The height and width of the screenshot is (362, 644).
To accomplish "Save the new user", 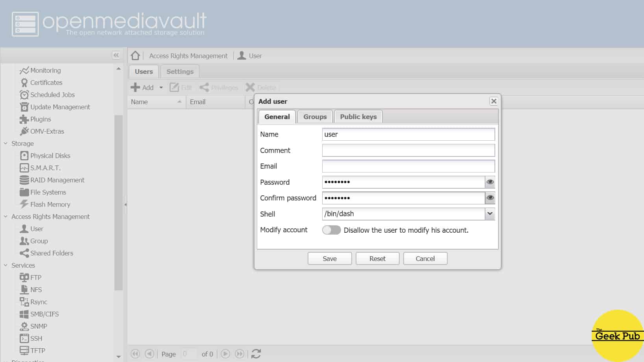I will click(x=330, y=259).
